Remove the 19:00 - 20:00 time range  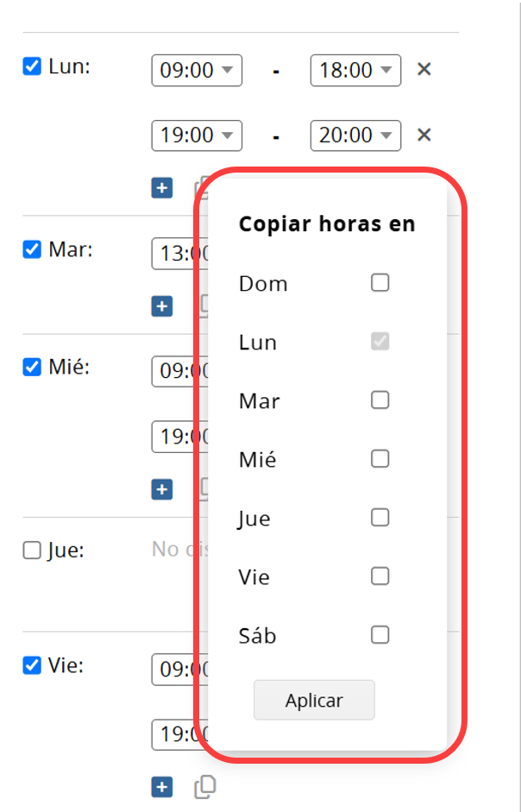click(424, 135)
